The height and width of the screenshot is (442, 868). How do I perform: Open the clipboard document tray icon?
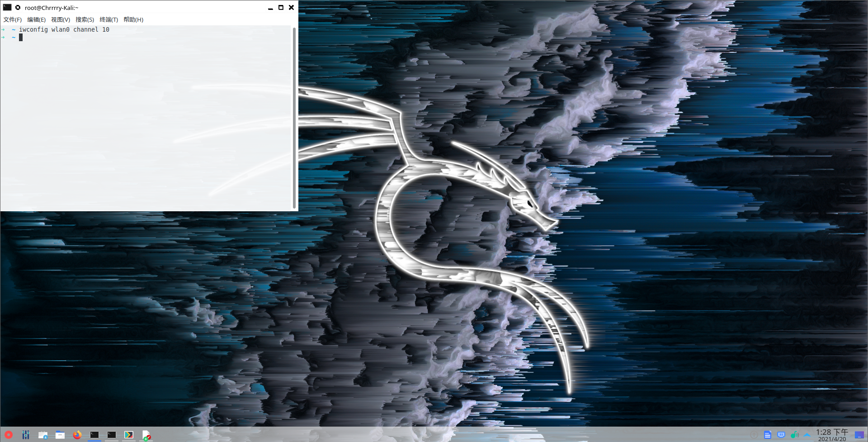pyautogui.click(x=767, y=435)
